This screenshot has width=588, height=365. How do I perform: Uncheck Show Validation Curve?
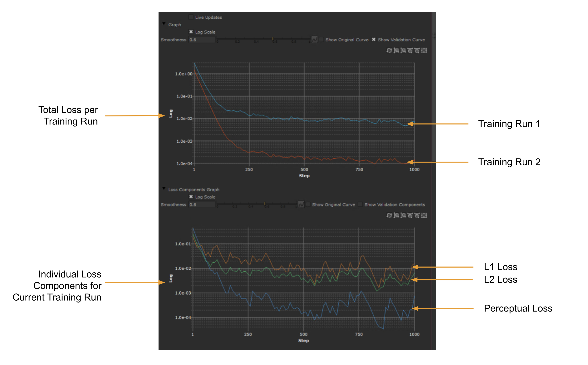click(374, 40)
